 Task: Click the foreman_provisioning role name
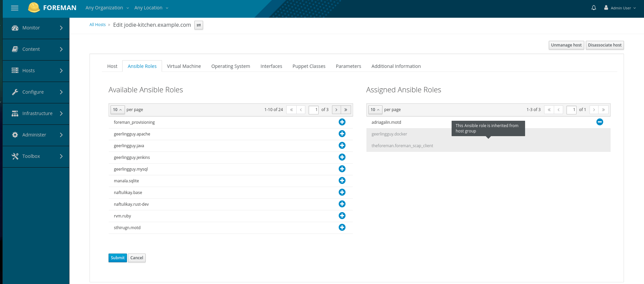tap(134, 122)
